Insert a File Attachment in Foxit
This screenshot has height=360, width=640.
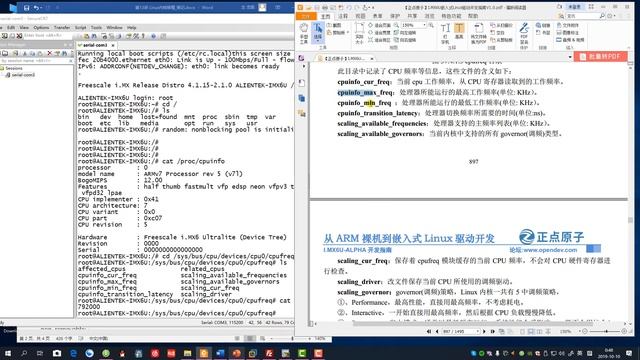click(568, 25)
